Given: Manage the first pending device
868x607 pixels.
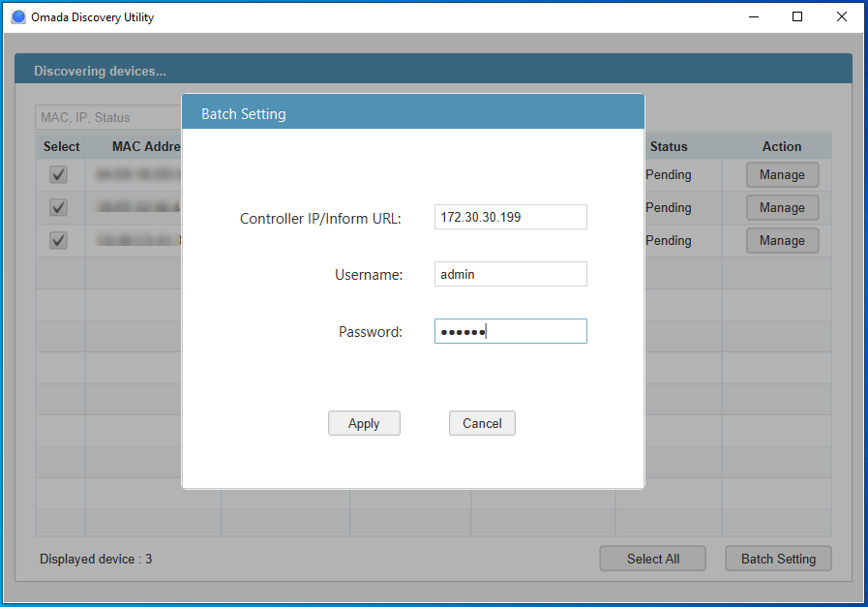Looking at the screenshot, I should [782, 174].
